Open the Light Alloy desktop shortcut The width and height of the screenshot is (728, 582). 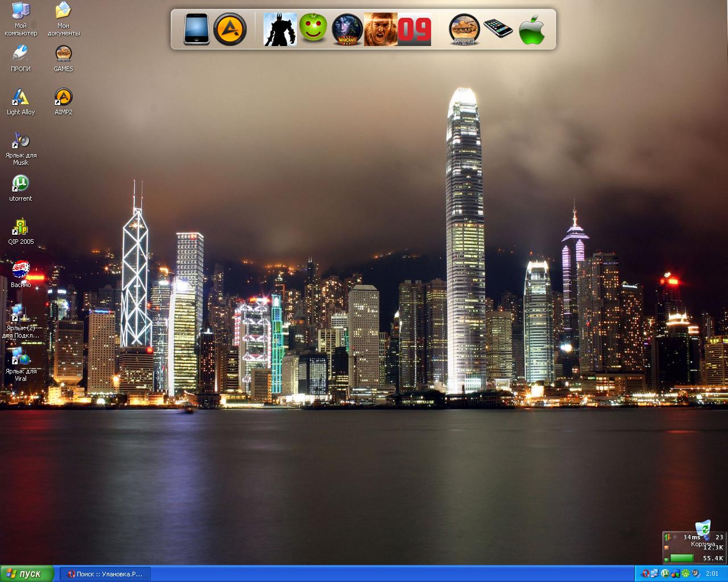pos(20,98)
